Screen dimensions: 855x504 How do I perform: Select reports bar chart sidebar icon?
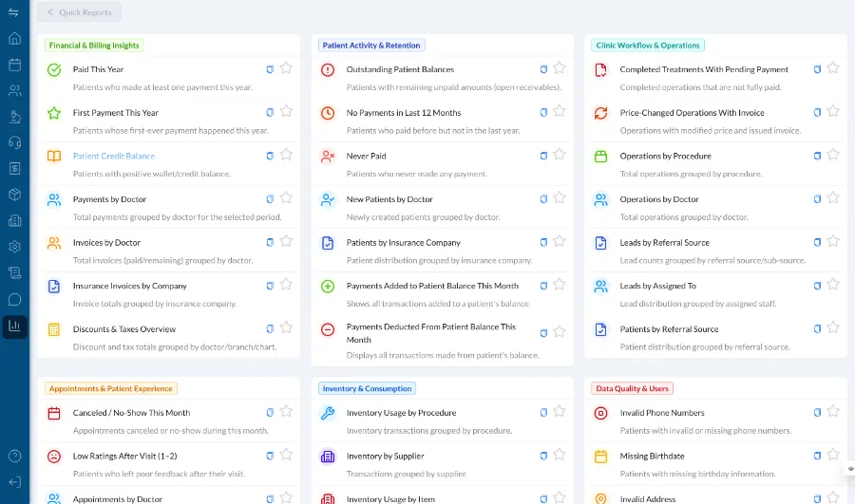tap(14, 326)
